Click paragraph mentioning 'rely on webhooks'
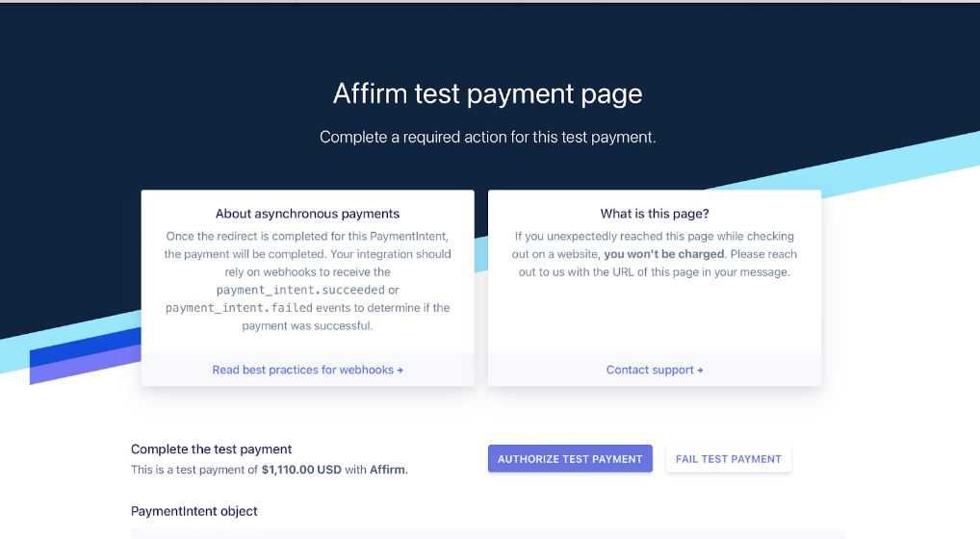This screenshot has width=980, height=539. (307, 281)
